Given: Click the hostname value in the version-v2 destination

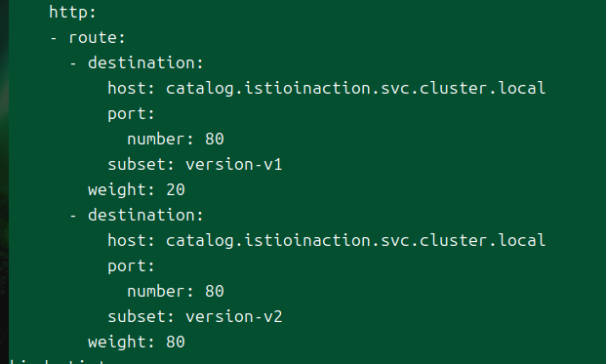Looking at the screenshot, I should point(355,241).
